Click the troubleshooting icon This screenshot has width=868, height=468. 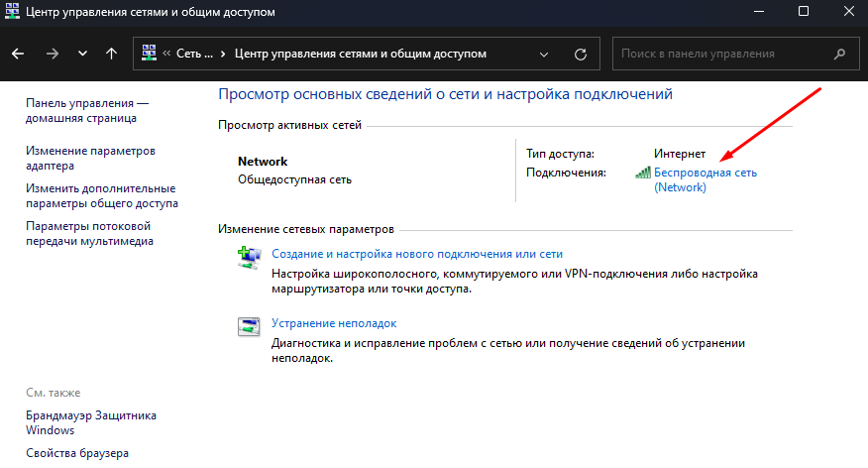[249, 326]
